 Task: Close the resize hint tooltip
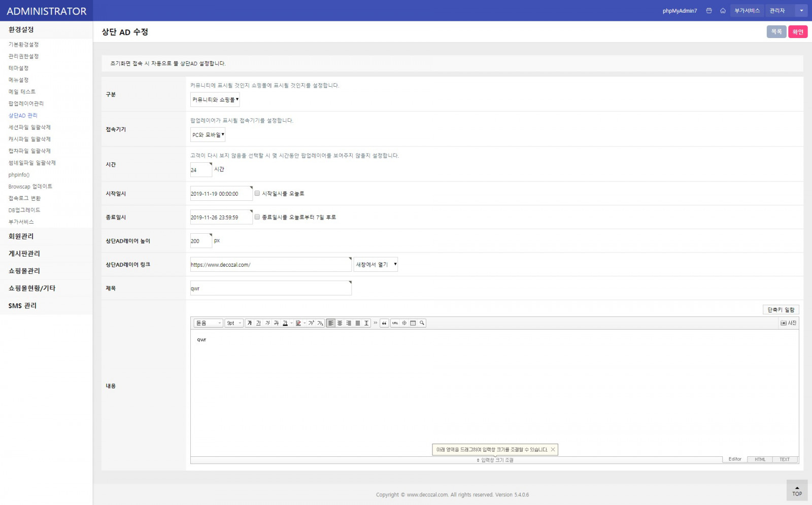point(553,450)
